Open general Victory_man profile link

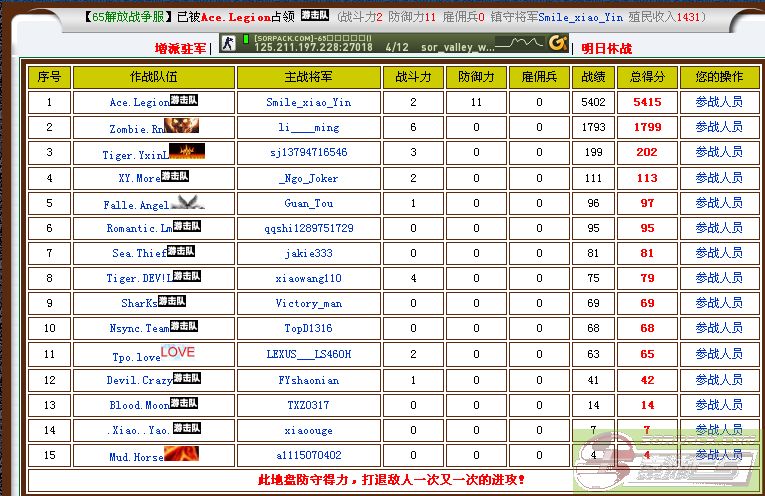309,303
